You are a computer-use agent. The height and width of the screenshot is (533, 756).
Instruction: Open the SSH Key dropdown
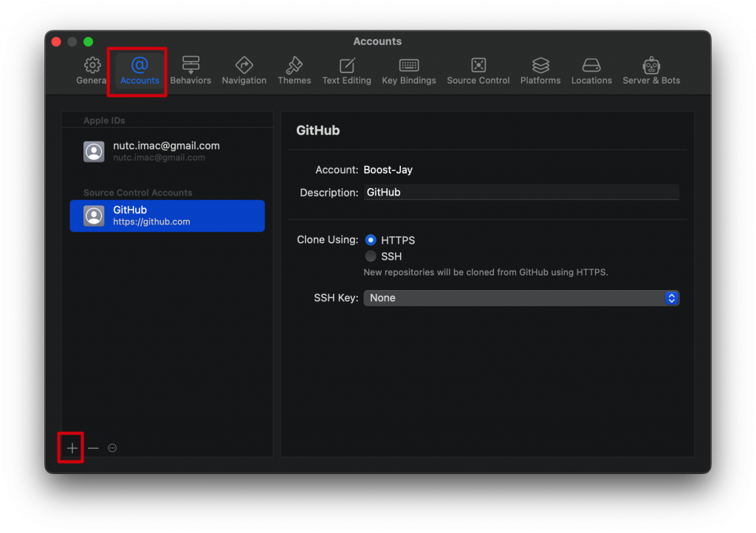coord(521,298)
